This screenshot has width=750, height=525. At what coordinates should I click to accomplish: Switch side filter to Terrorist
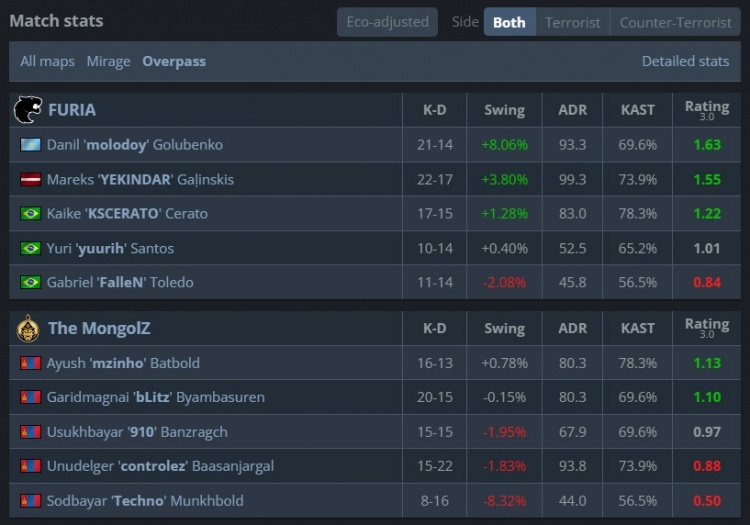click(x=573, y=22)
